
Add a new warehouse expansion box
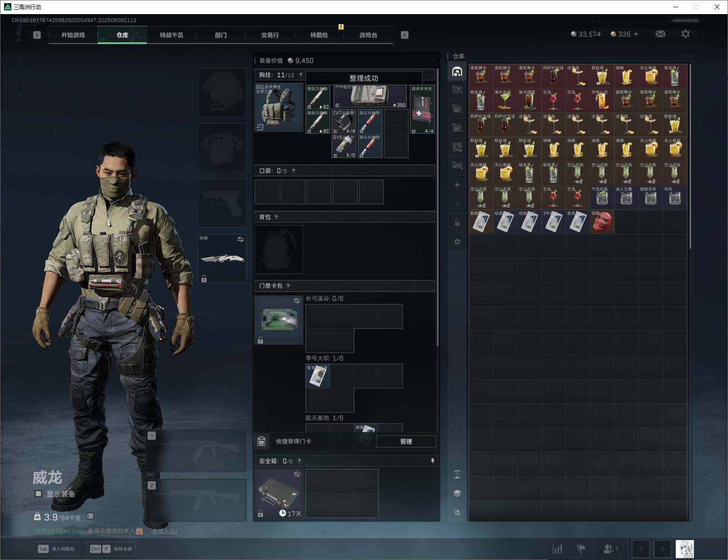[457, 185]
